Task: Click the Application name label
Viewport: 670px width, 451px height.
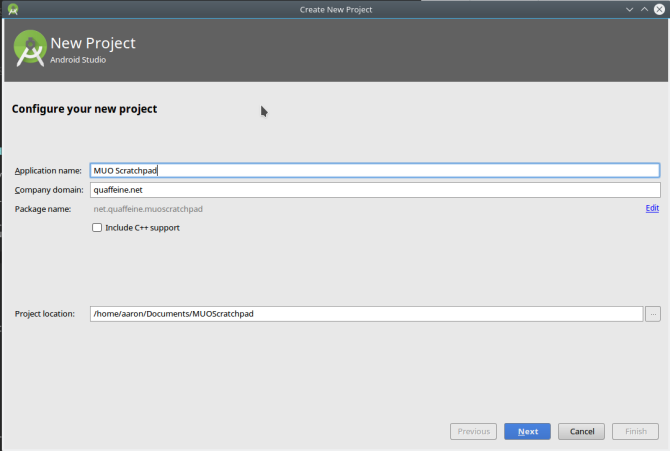Action: (48, 171)
